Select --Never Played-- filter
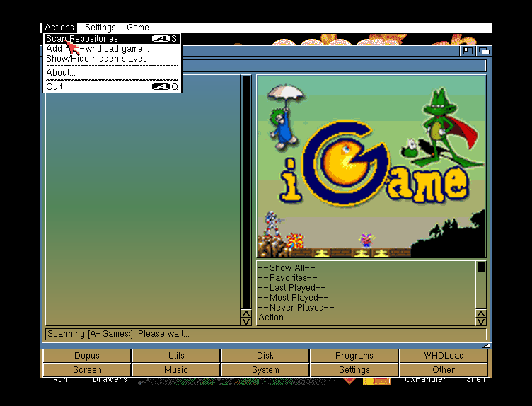Viewport: 532px width, 406px height. tap(366, 307)
